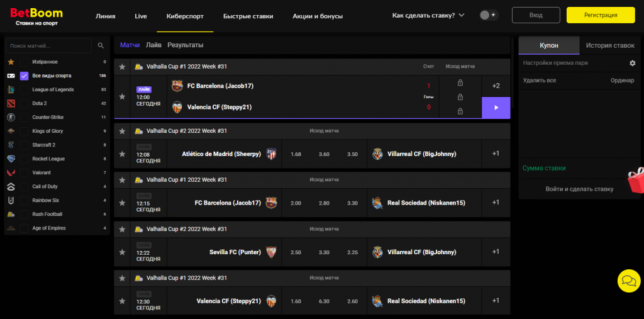644x319 pixels.
Task: Open coupon settings gear icon
Action: 632,63
